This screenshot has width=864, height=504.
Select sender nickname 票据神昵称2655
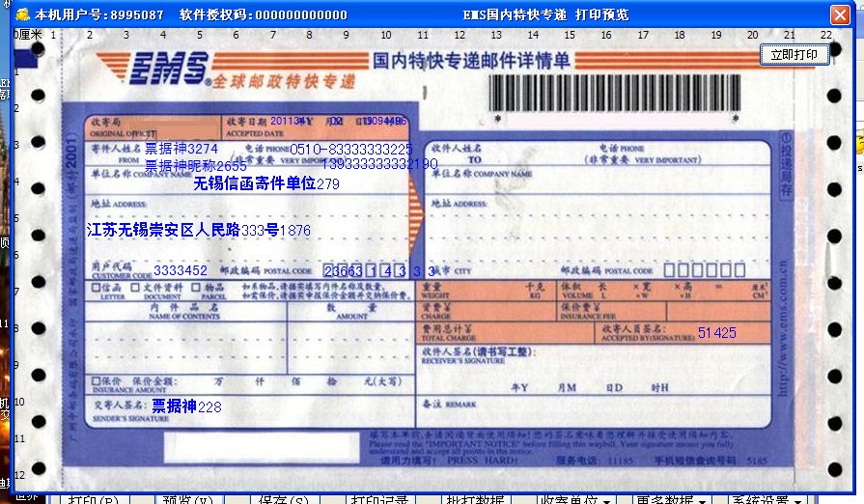pos(196,166)
